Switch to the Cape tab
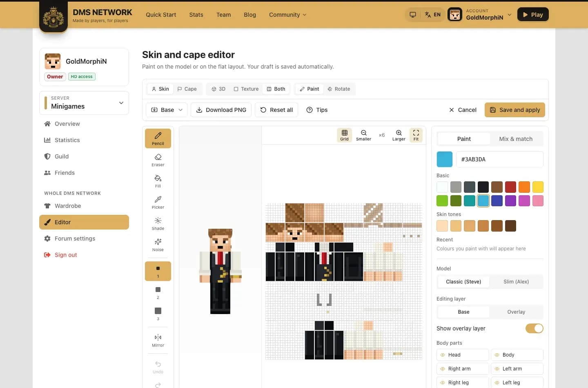588x388 pixels. (187, 89)
